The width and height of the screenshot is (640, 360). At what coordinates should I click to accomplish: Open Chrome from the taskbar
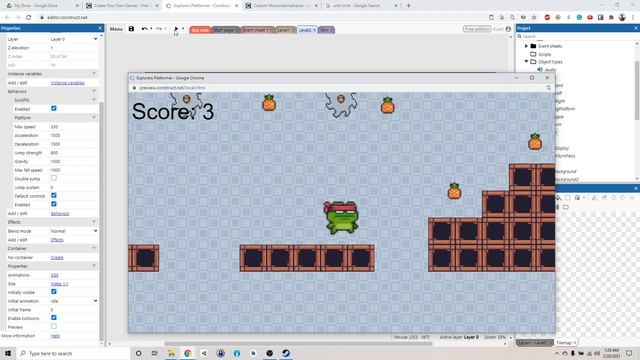click(188, 353)
